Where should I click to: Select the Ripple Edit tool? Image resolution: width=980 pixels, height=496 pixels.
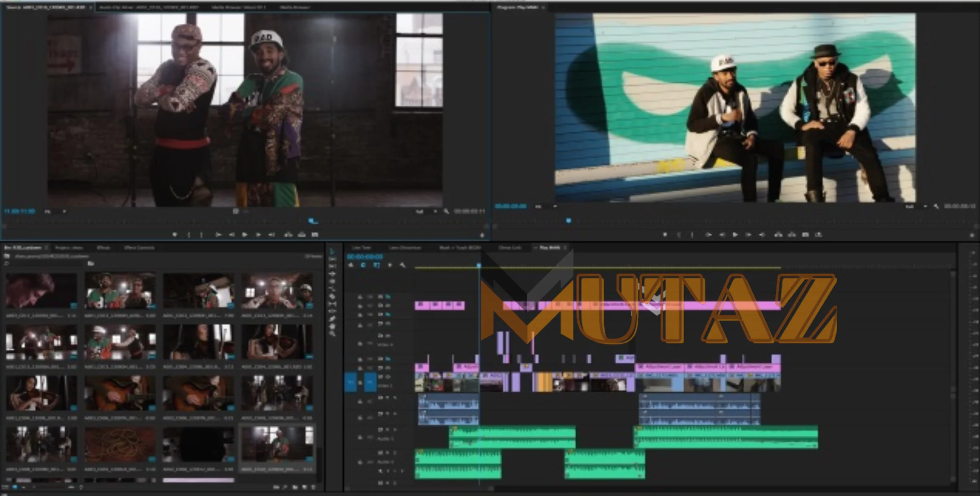point(332,274)
